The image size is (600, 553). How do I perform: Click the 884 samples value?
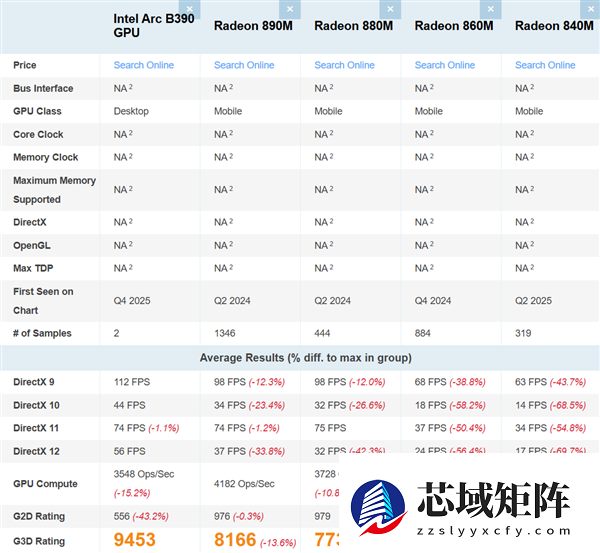[x=422, y=333]
